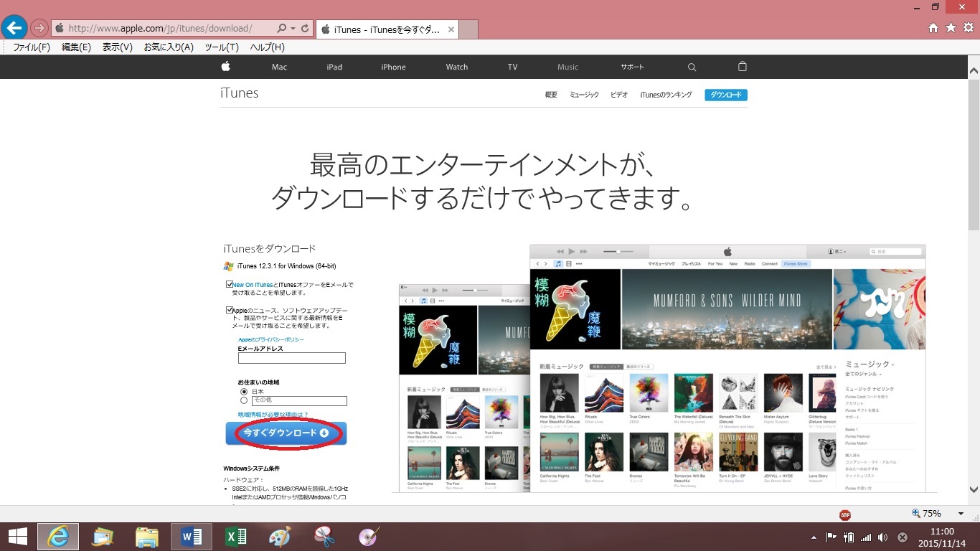Go to iPhone in Apple navigation
This screenshot has width=980, height=551.
(393, 67)
